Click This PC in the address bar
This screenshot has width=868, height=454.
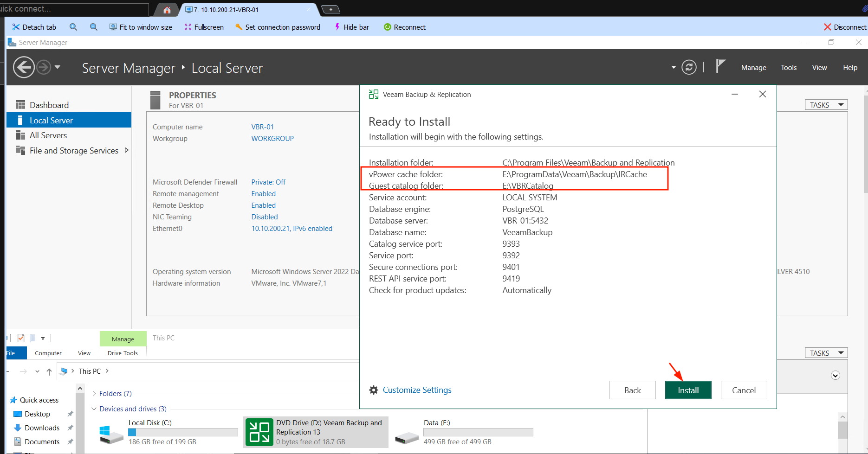[x=90, y=371]
